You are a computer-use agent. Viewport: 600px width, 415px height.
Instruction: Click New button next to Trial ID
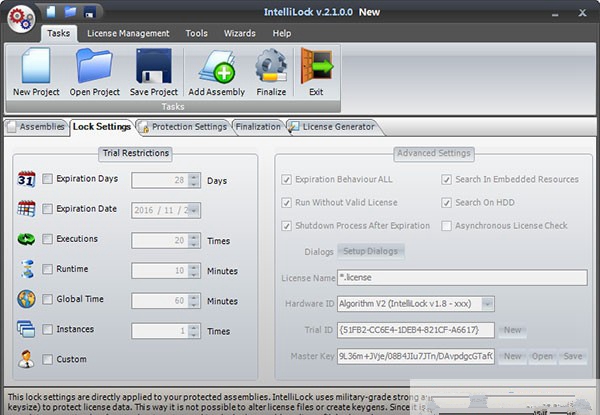tap(512, 330)
